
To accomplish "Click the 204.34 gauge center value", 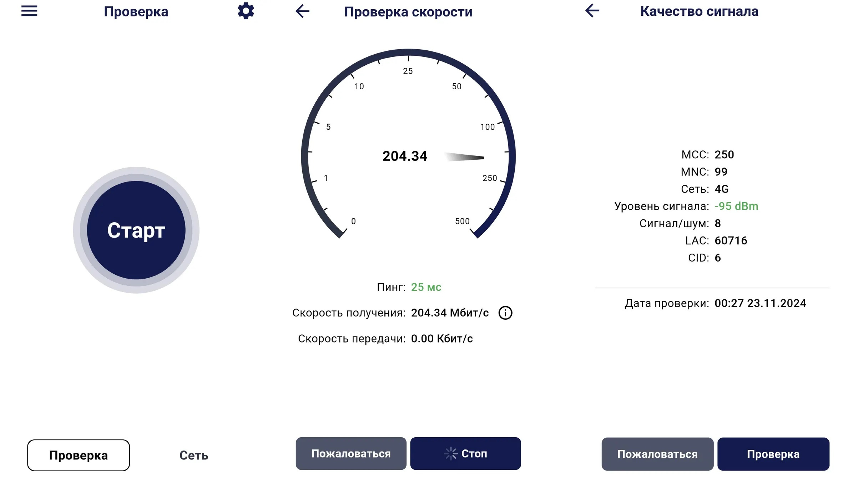I will (x=405, y=156).
